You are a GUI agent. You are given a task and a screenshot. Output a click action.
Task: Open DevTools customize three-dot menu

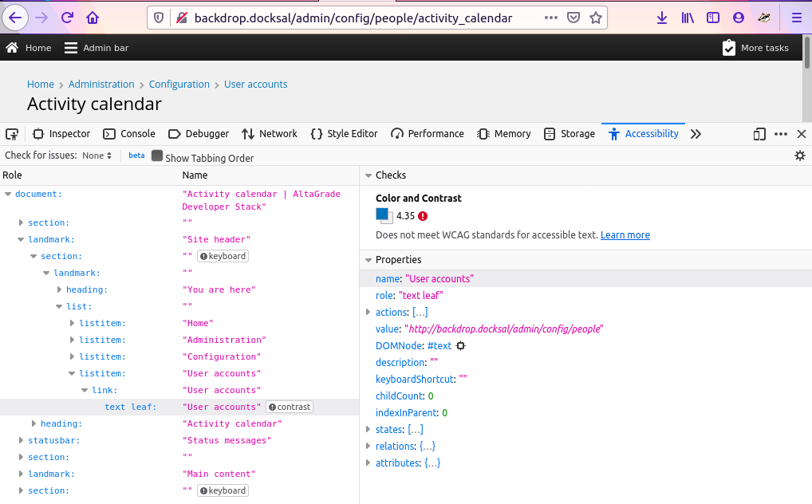781,134
